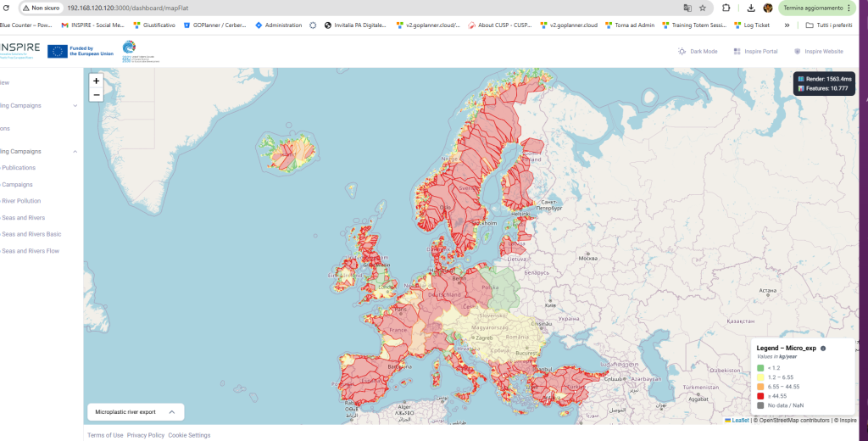
Task: Expand the first Campaigns sidebar section
Action: (75, 106)
